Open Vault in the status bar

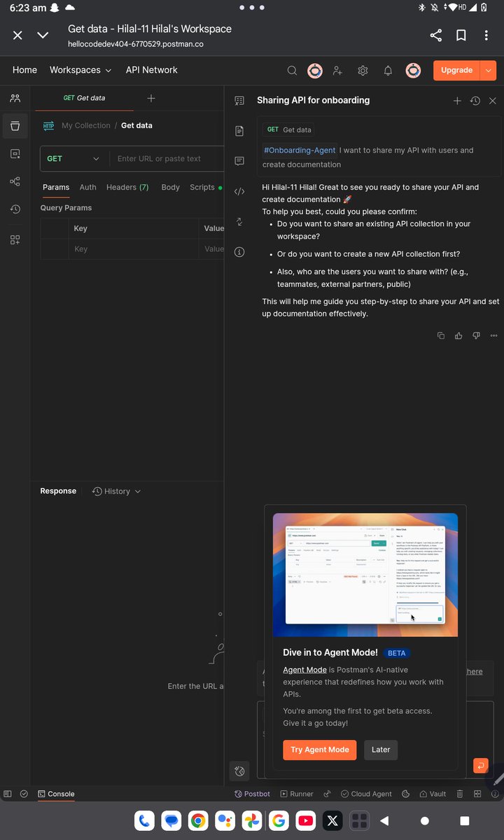[432, 794]
